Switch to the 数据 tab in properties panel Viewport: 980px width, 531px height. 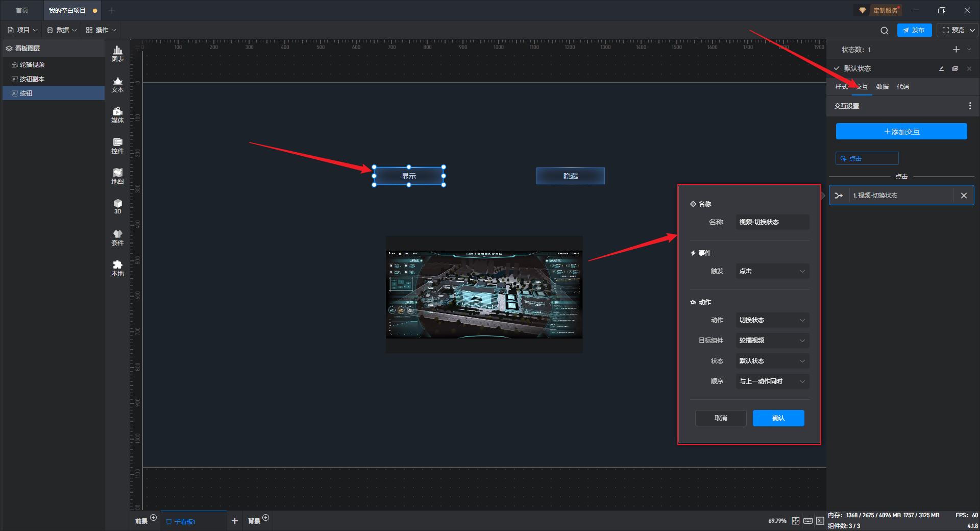point(883,87)
